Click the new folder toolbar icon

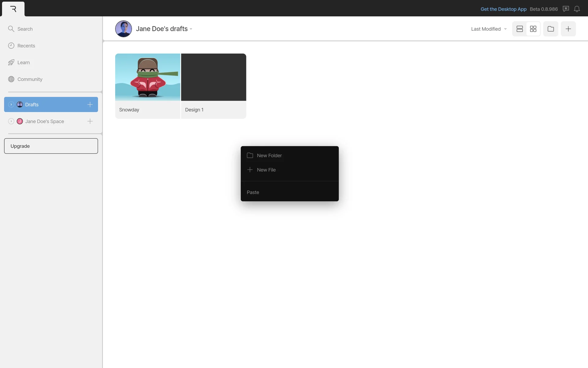551,29
